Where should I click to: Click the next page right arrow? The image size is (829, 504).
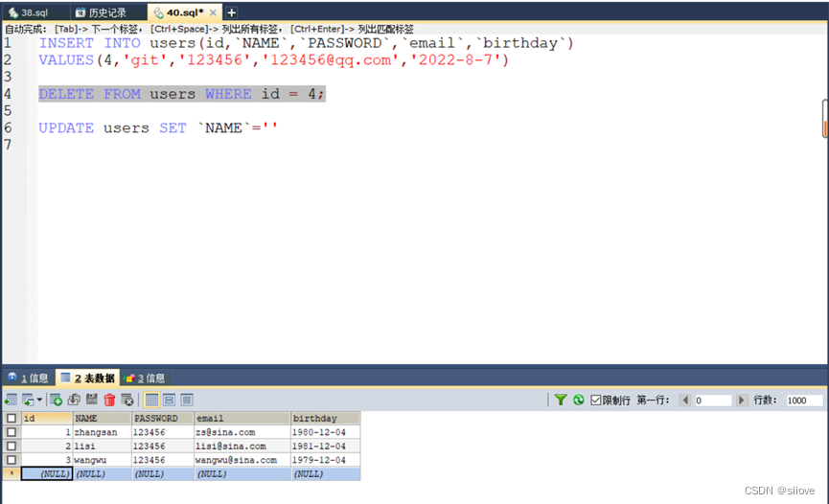[x=741, y=401]
